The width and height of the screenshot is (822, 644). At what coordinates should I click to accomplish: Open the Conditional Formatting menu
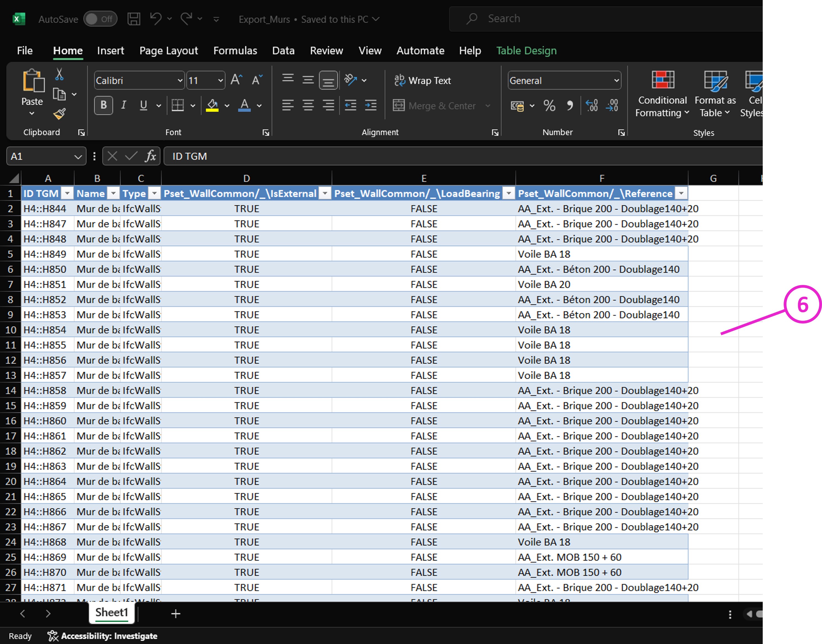pyautogui.click(x=662, y=94)
